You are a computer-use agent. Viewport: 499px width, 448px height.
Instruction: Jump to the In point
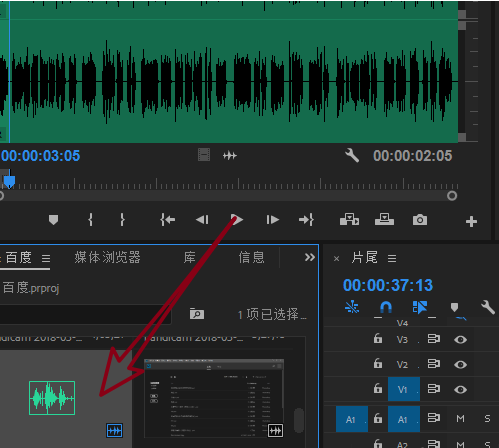pos(168,220)
